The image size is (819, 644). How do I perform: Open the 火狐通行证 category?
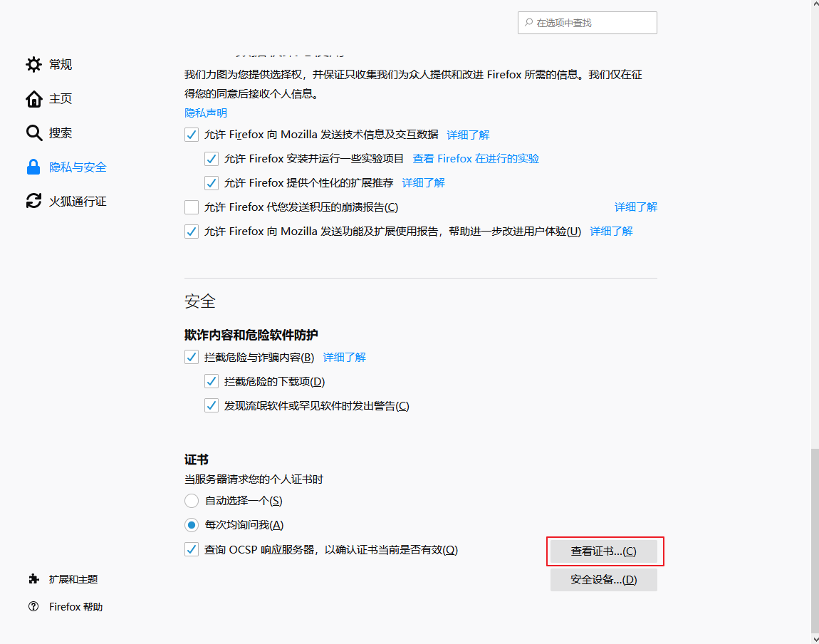coord(78,201)
